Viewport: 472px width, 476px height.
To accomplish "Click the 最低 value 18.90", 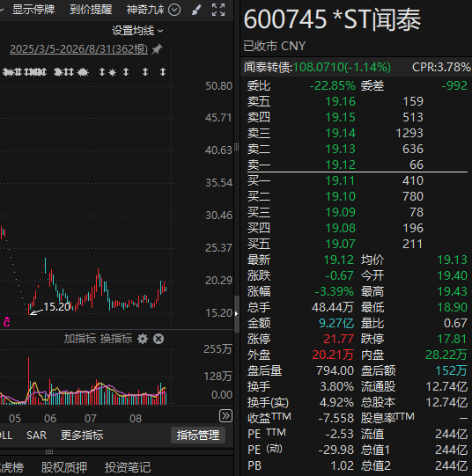I will [x=452, y=308].
